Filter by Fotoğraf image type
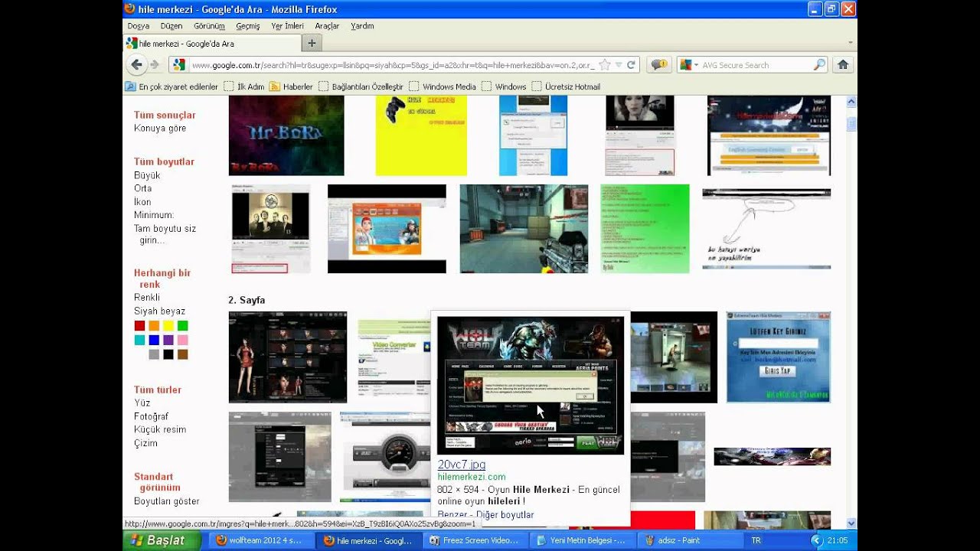The width and height of the screenshot is (980, 551). coord(151,416)
